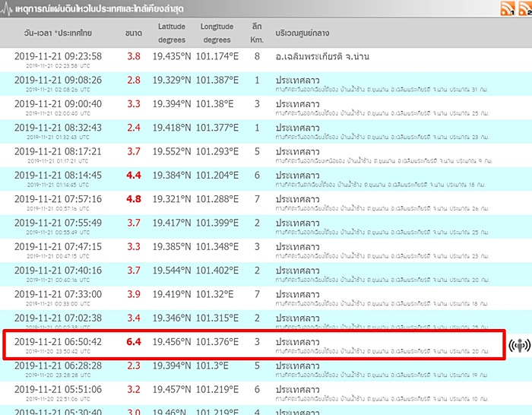Click the ขนาด magnitude column header
Image resolution: width=532 pixels, height=415 pixels.
click(x=134, y=33)
